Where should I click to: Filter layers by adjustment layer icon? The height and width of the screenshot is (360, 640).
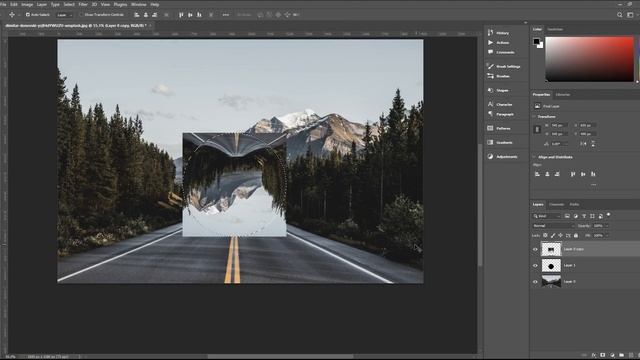coord(576,216)
